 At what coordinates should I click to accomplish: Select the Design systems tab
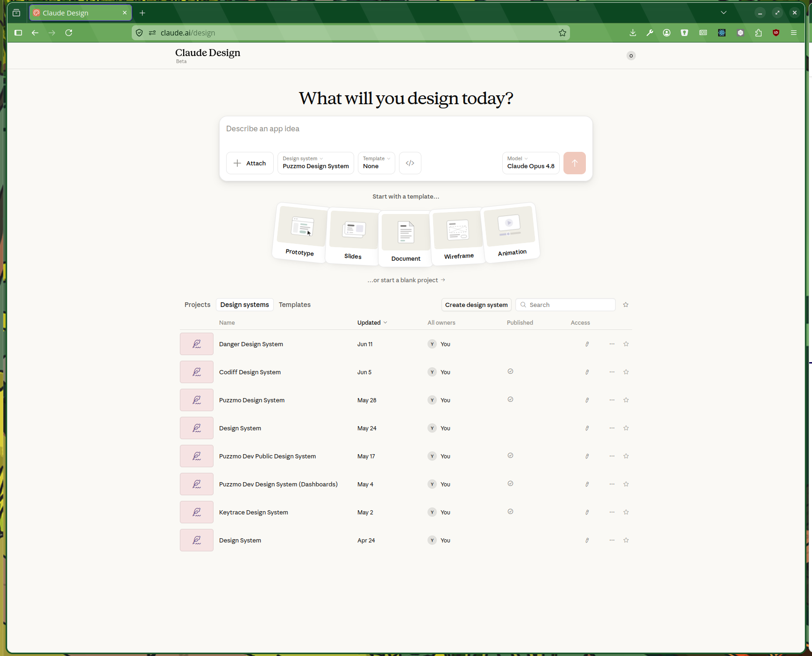coord(245,305)
